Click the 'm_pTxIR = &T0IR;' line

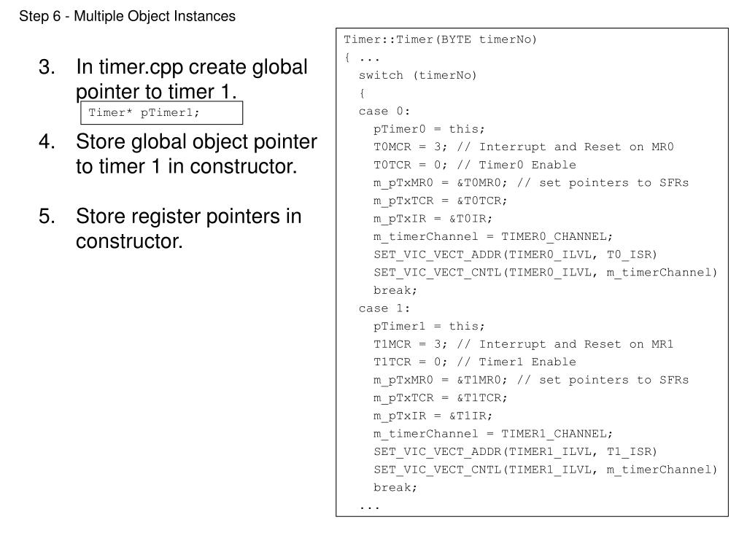(x=433, y=219)
